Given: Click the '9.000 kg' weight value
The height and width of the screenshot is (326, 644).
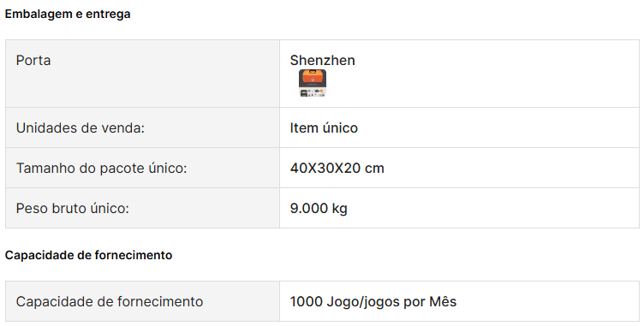Looking at the screenshot, I should [x=319, y=209].
